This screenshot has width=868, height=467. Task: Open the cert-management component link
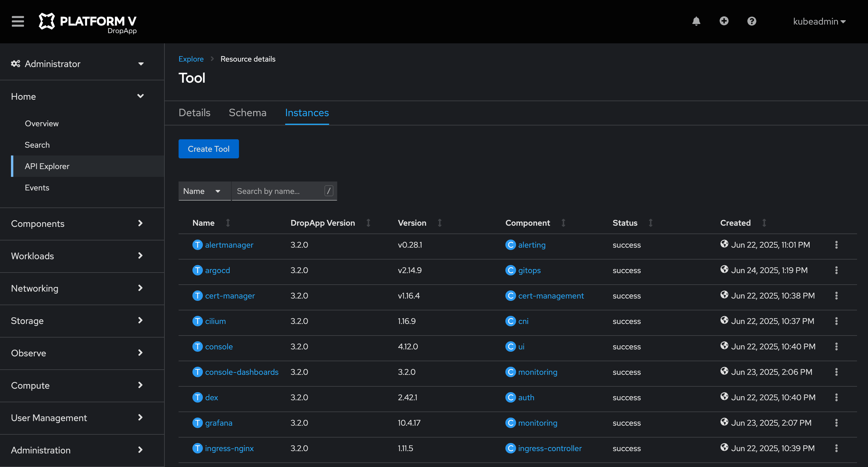[x=551, y=296]
